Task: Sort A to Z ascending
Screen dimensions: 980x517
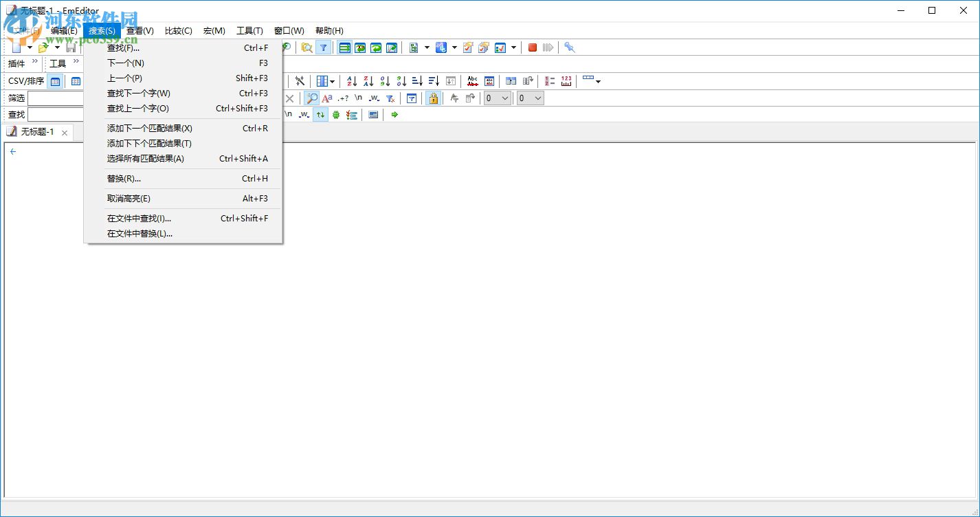Action: (352, 81)
